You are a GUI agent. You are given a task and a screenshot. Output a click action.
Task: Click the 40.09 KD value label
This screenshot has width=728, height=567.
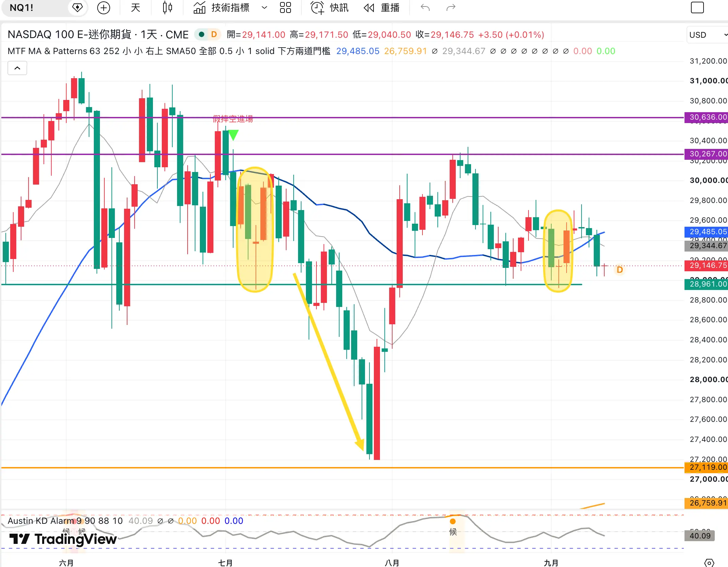pyautogui.click(x=699, y=536)
